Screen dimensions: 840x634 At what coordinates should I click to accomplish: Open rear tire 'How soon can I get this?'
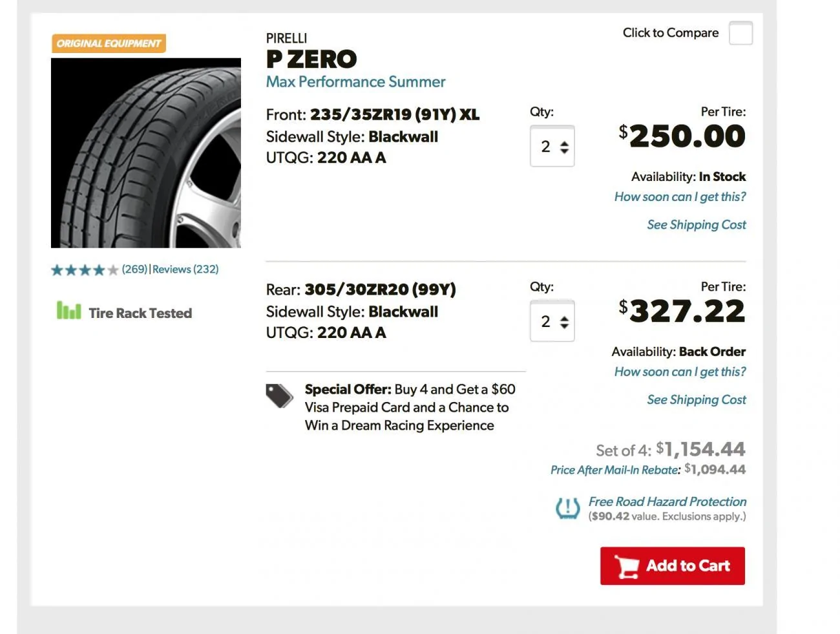click(680, 372)
